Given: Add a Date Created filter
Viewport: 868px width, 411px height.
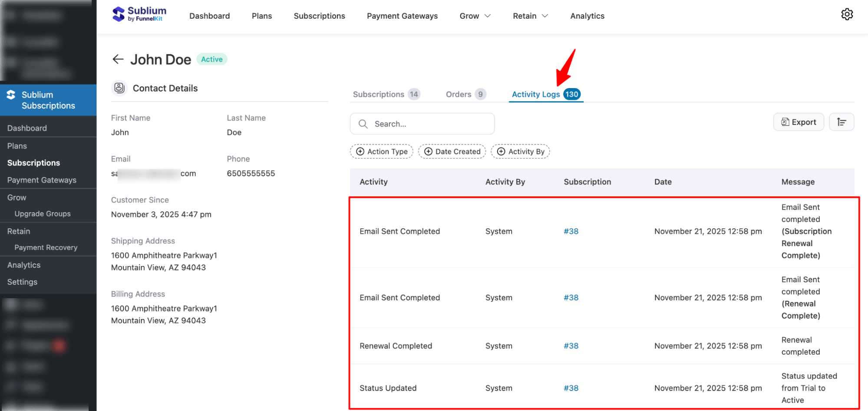Looking at the screenshot, I should click(452, 151).
